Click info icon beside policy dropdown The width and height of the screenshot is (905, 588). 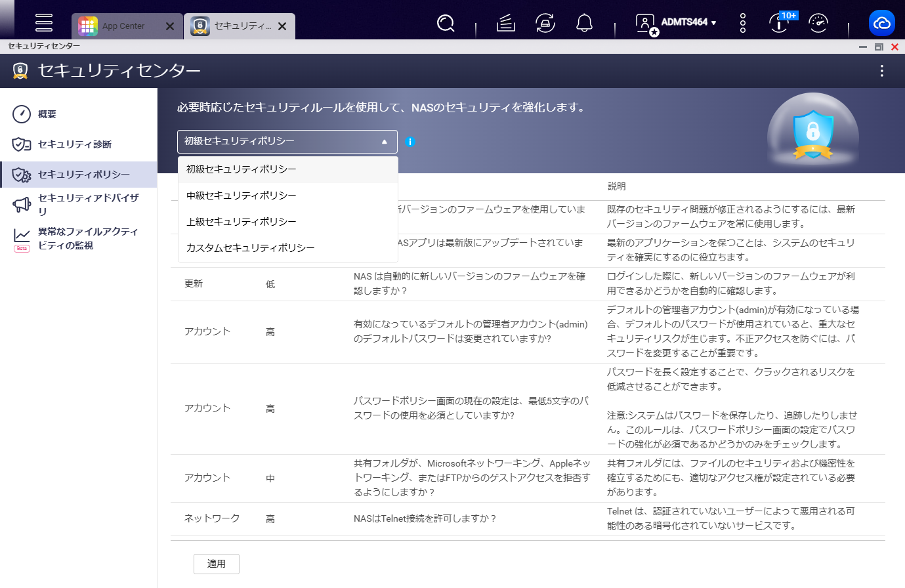coord(410,142)
